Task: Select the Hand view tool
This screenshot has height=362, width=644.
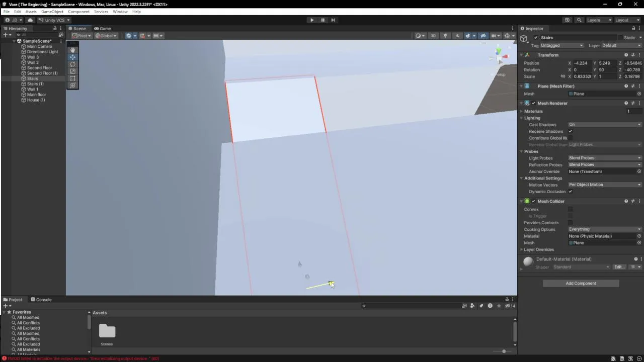Action: click(x=73, y=50)
